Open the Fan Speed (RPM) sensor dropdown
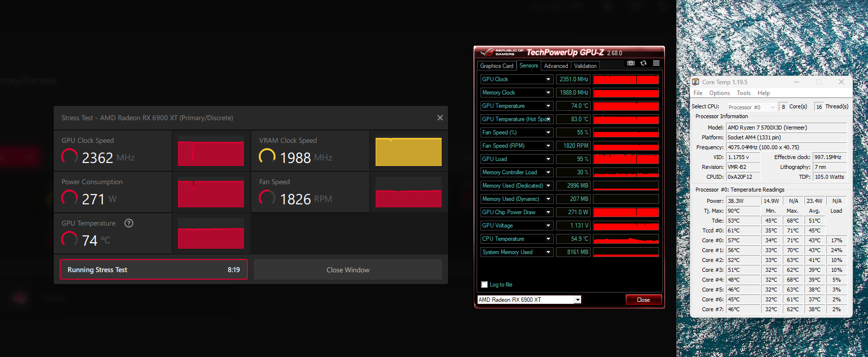The image size is (868, 357). 548,146
